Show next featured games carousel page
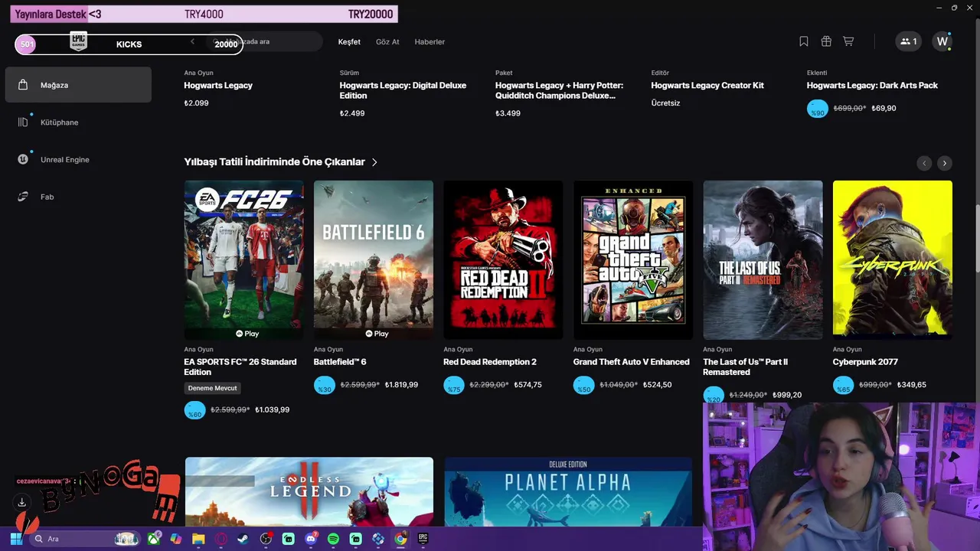The width and height of the screenshot is (980, 551). 945,163
